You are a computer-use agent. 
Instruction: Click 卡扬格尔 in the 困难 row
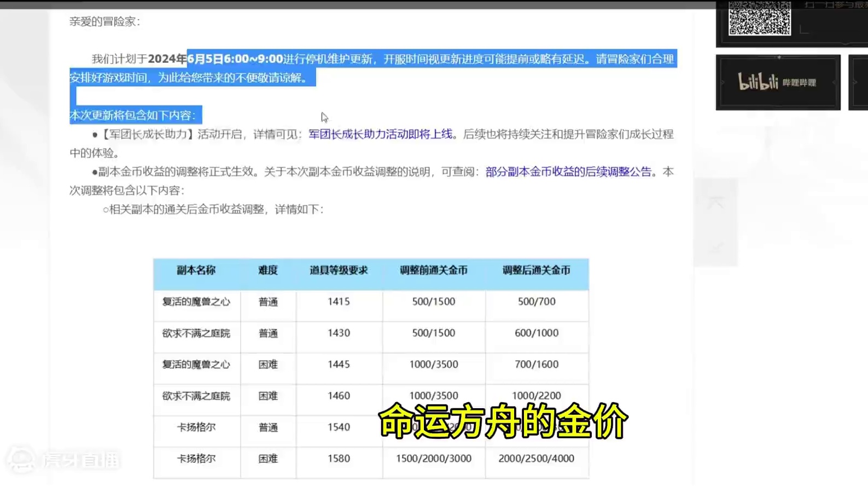click(x=196, y=458)
